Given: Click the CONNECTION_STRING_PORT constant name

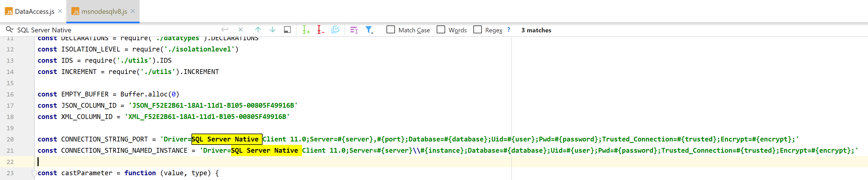Looking at the screenshot, I should pyautogui.click(x=104, y=139).
